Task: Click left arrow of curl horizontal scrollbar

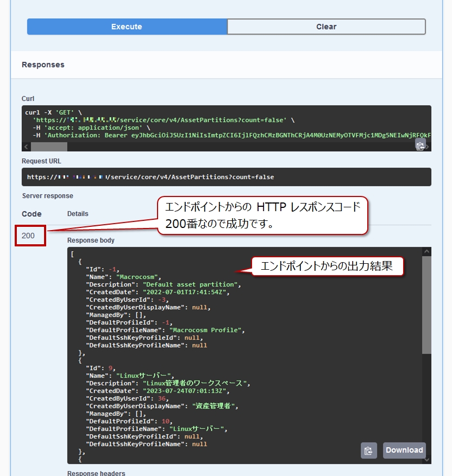Action: pyautogui.click(x=26, y=147)
